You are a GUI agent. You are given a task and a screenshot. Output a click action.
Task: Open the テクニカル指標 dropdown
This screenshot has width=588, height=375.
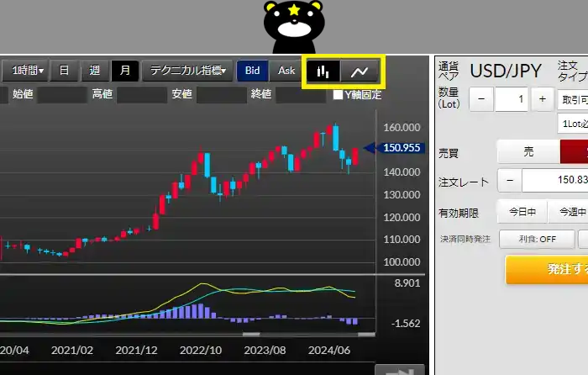coord(188,71)
